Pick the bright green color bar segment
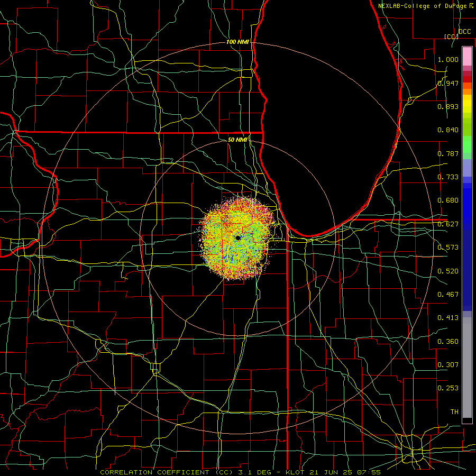The width and height of the screenshot is (476, 476). (x=467, y=144)
